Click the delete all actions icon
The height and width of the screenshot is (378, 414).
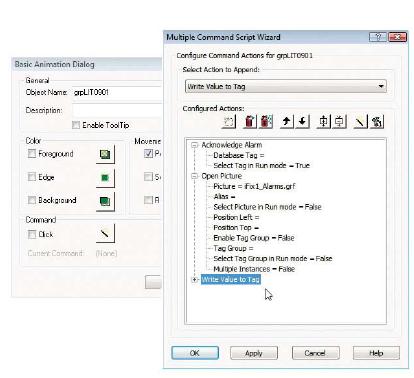coord(266,122)
